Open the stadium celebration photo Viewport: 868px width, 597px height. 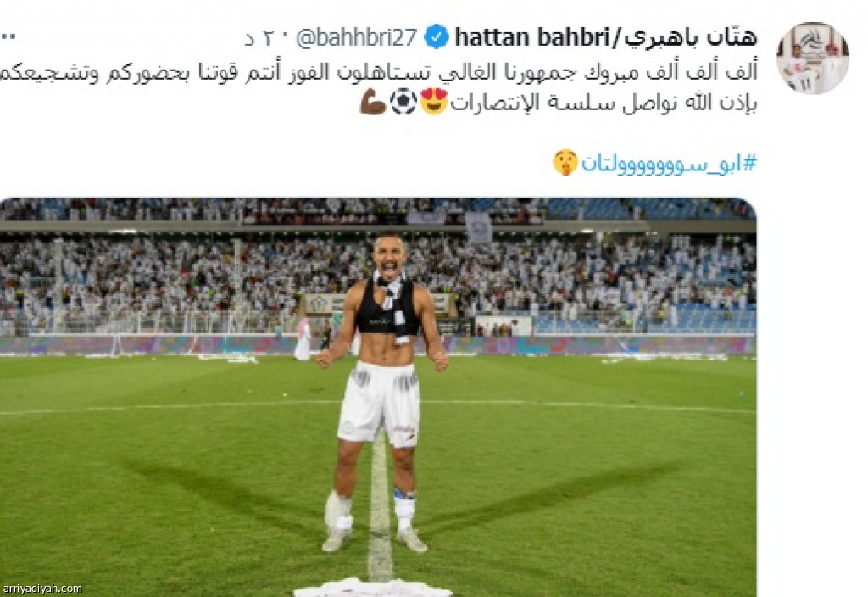[378, 397]
